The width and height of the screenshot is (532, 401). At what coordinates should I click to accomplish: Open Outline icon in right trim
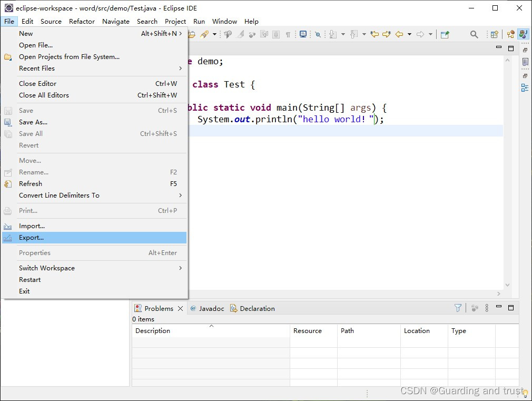(x=525, y=88)
